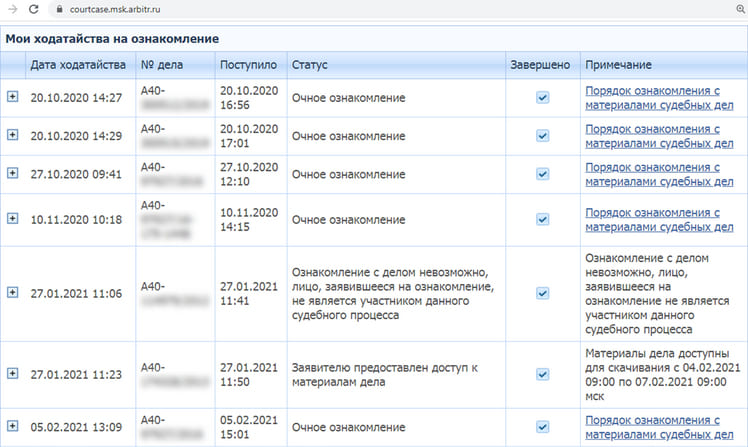Click received time 05.02.2021 15:01
This screenshot has height=447, width=748.
click(249, 427)
